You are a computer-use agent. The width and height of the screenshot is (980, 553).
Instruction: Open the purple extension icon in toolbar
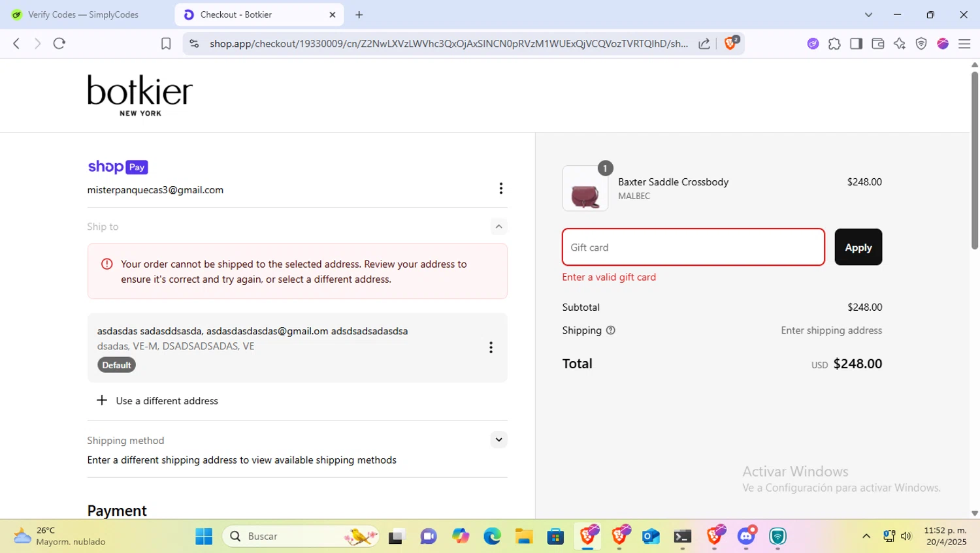(813, 44)
